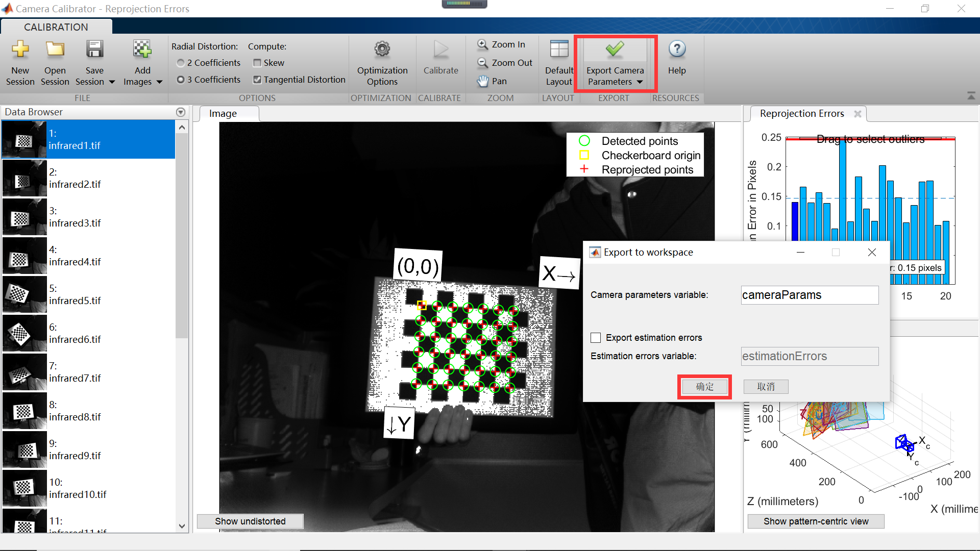Click Show pattern-centric view button
980x551 pixels.
tap(816, 521)
